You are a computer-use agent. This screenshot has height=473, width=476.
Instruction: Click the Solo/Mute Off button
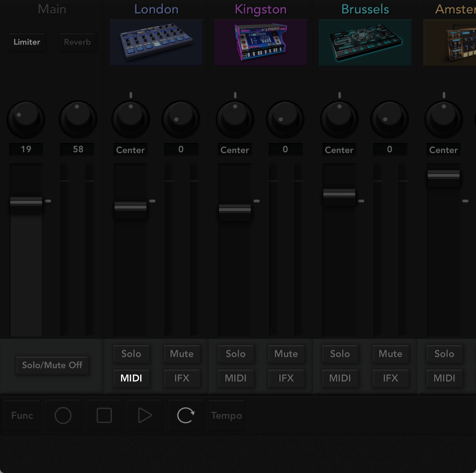click(52, 365)
